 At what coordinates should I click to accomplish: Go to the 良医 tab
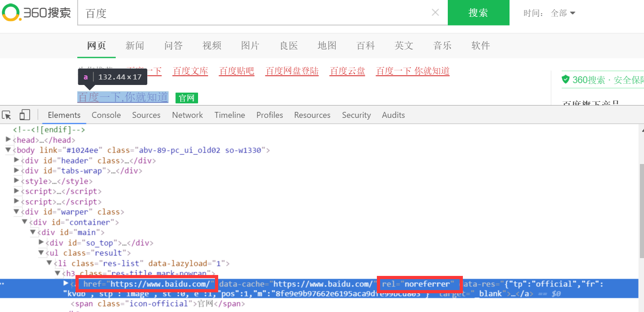(x=289, y=46)
